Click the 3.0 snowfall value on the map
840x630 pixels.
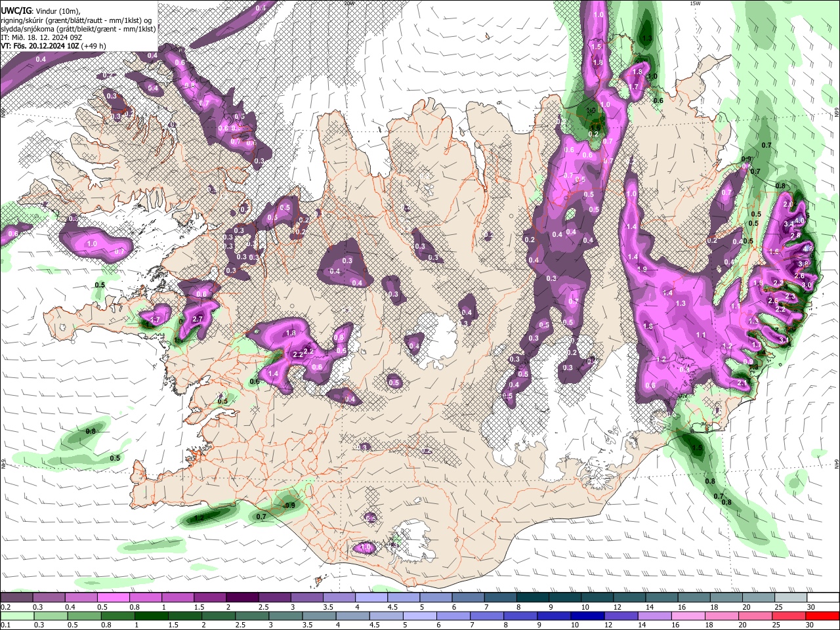pos(807,285)
